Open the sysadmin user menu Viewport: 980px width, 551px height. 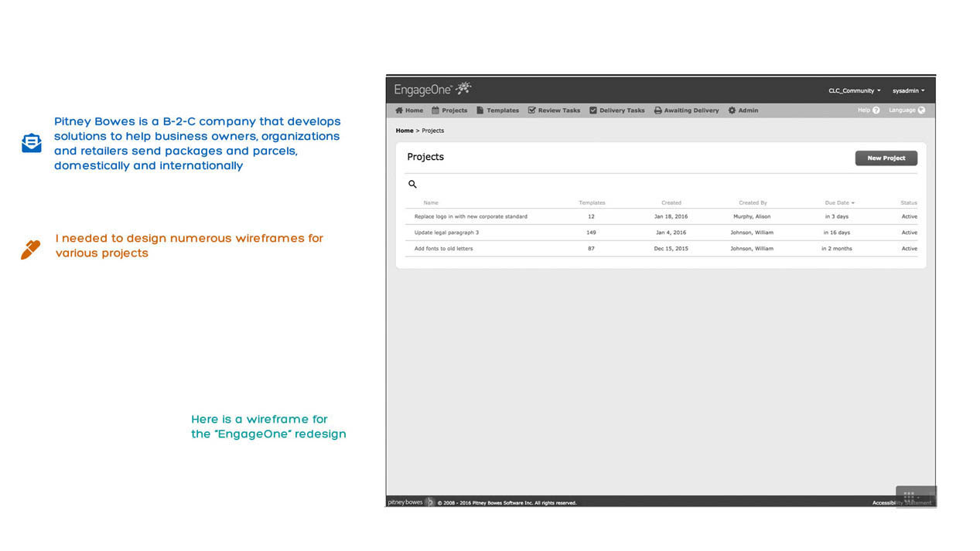(908, 91)
